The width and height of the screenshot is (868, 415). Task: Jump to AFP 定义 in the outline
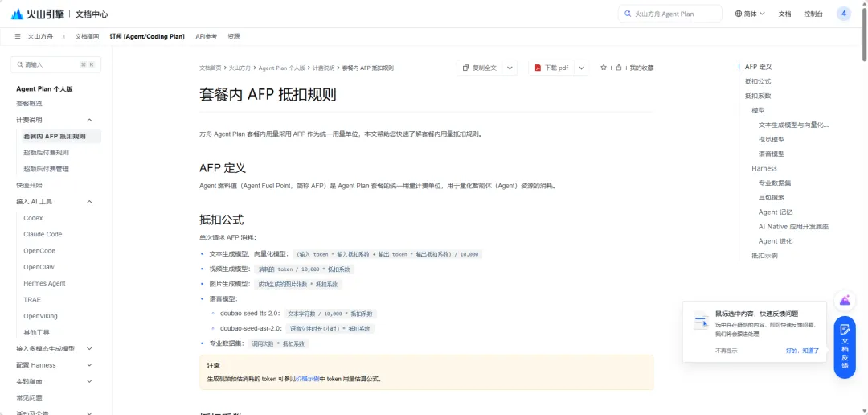tap(759, 67)
